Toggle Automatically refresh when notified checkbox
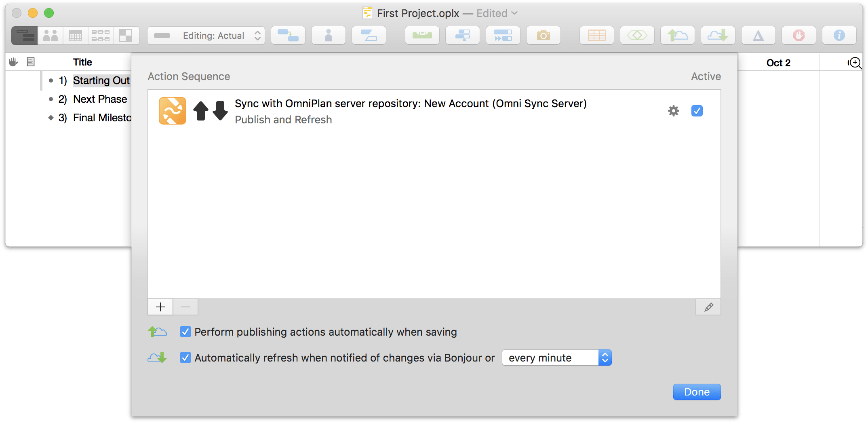This screenshot has width=868, height=423. point(185,358)
